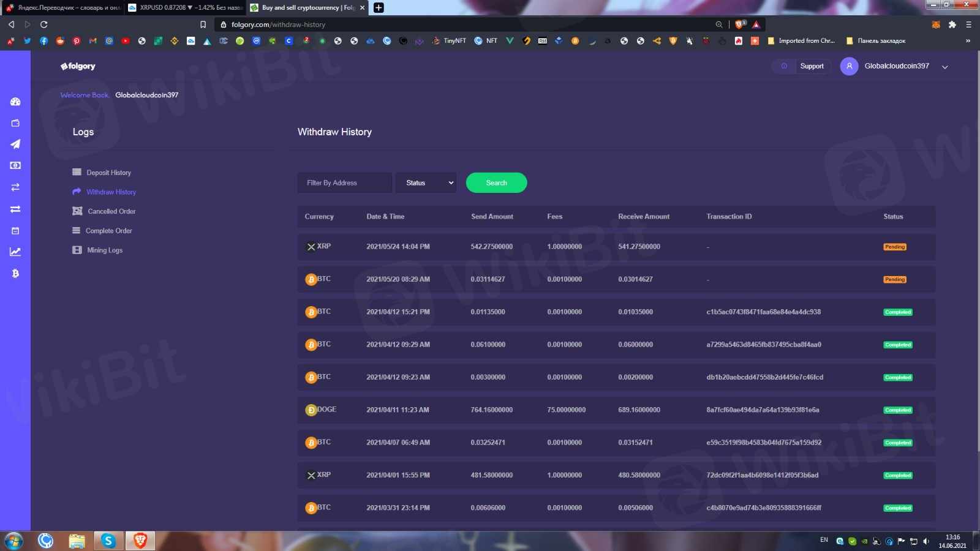This screenshot has width=980, height=551.
Task: Open Deposit History in Logs menu
Action: (x=108, y=173)
